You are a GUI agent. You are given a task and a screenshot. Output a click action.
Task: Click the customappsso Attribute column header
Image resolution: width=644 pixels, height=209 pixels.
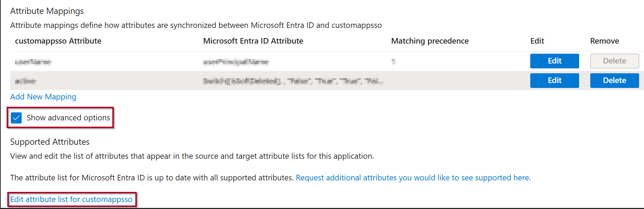(x=58, y=41)
